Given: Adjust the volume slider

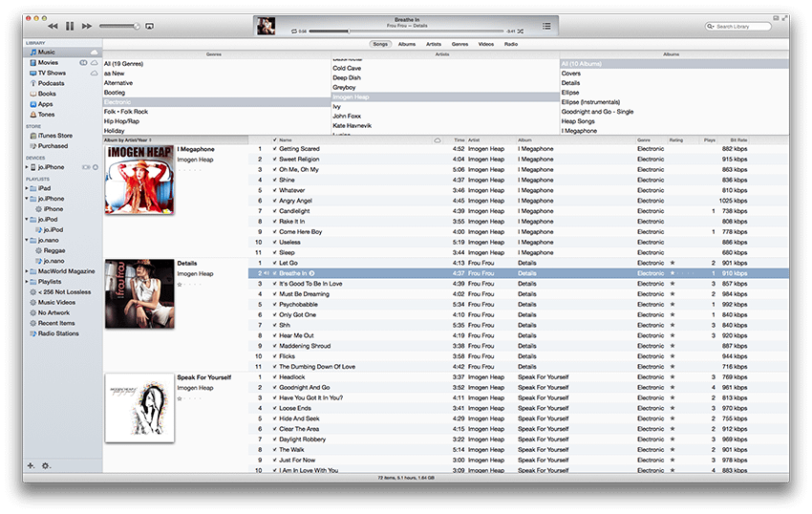Looking at the screenshot, I should tap(119, 26).
